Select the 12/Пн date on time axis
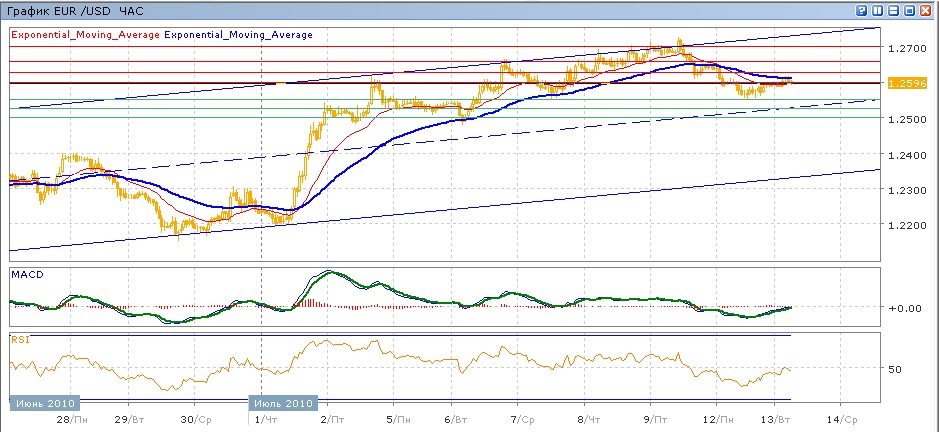 [712, 419]
